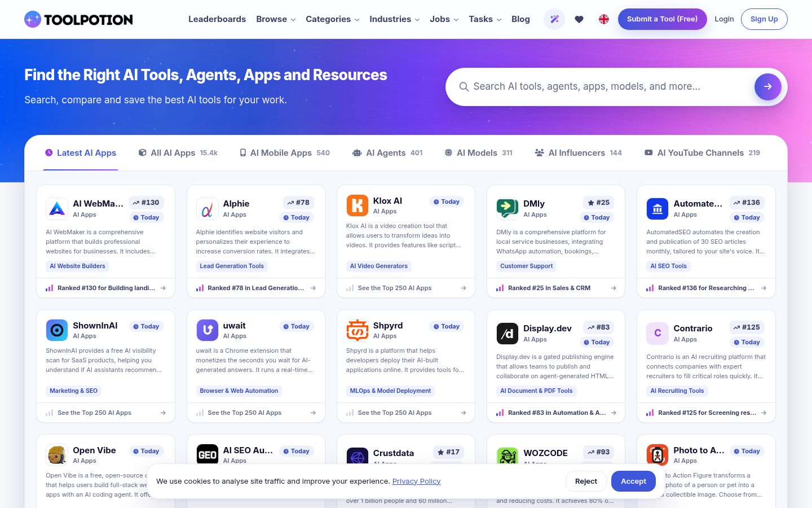Change language using the UK flag icon
812x508 pixels.
(x=604, y=19)
